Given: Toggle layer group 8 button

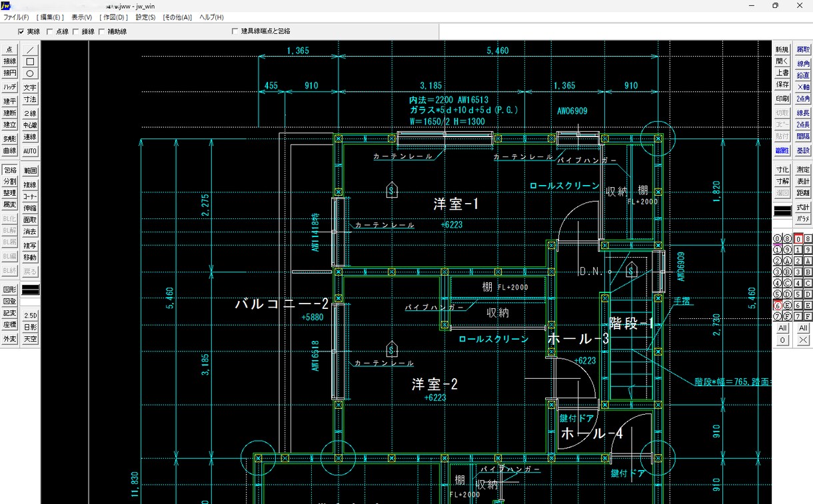Looking at the screenshot, I should [x=808, y=238].
